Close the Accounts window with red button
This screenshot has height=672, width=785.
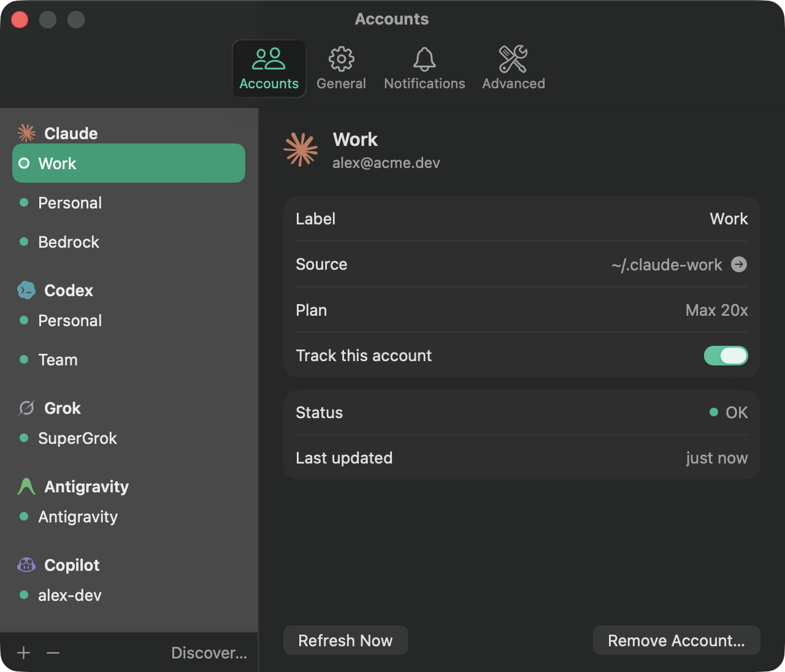coord(20,20)
